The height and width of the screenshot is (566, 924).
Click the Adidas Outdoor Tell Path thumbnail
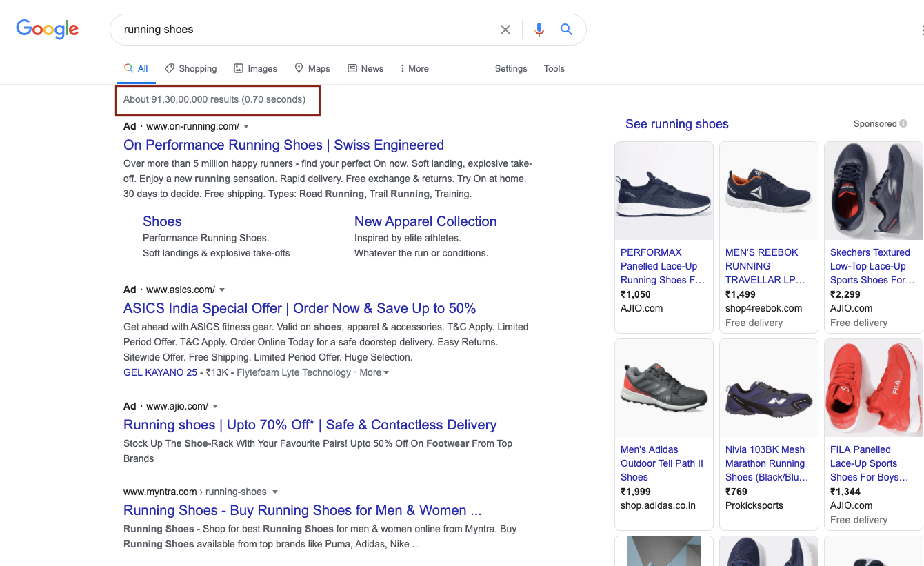tap(664, 388)
